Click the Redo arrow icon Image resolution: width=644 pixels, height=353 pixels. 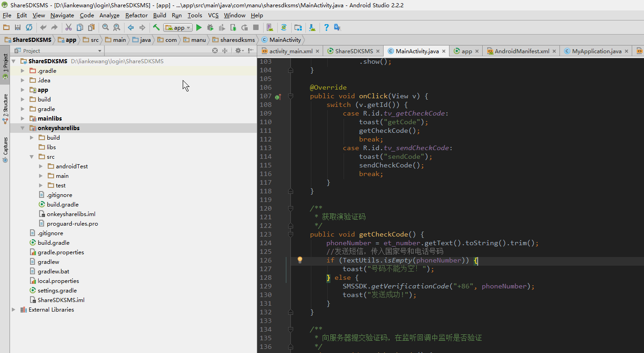(x=54, y=28)
